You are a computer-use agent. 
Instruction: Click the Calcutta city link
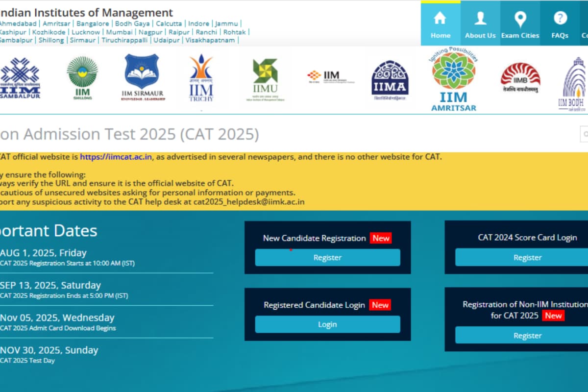(x=169, y=24)
